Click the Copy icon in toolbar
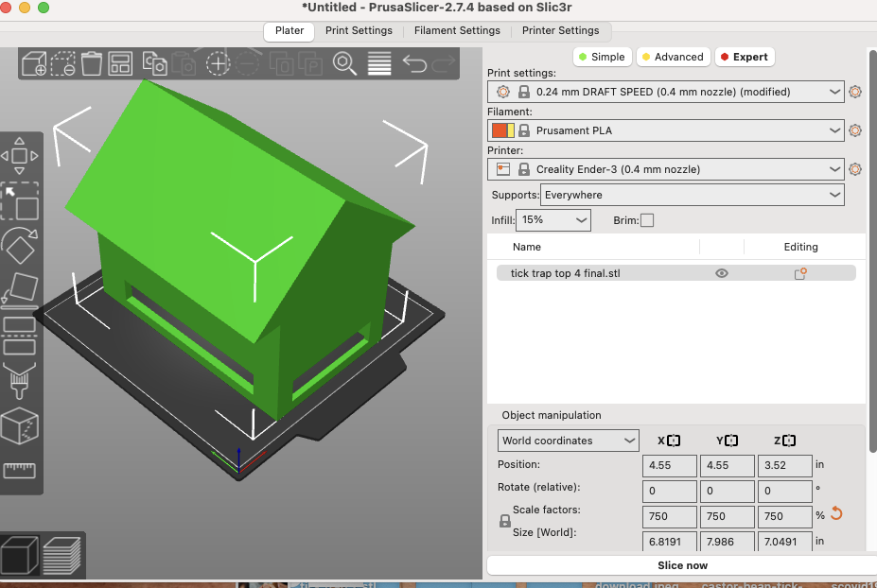This screenshot has height=588, width=877. tap(155, 63)
